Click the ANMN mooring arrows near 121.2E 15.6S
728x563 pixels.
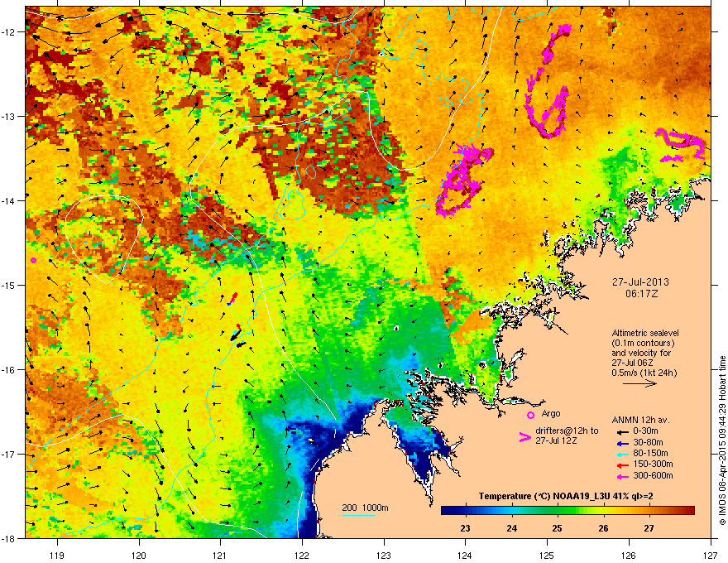tap(237, 335)
